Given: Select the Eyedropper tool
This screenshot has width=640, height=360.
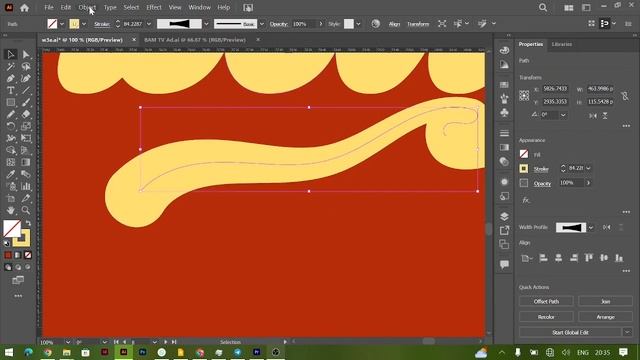Looking at the screenshot, I should (11, 174).
